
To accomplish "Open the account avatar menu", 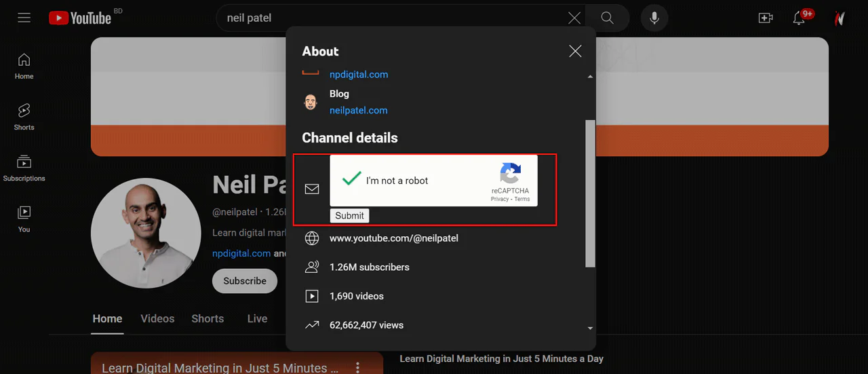I will (840, 18).
